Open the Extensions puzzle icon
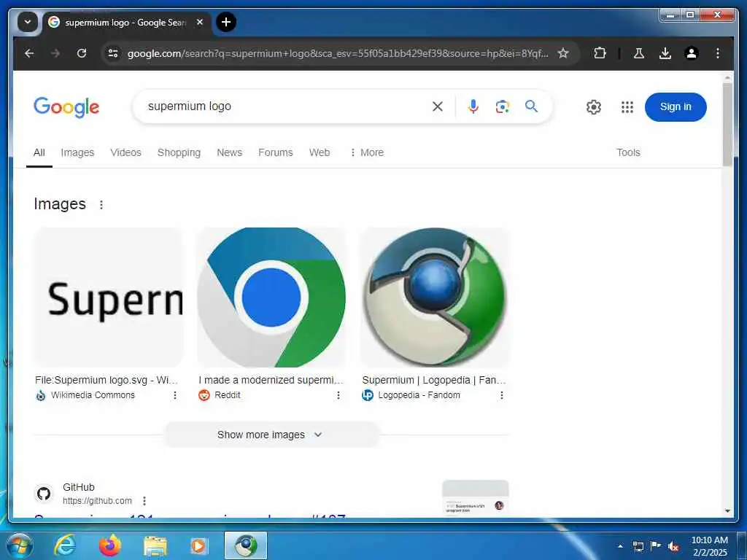 600,53
